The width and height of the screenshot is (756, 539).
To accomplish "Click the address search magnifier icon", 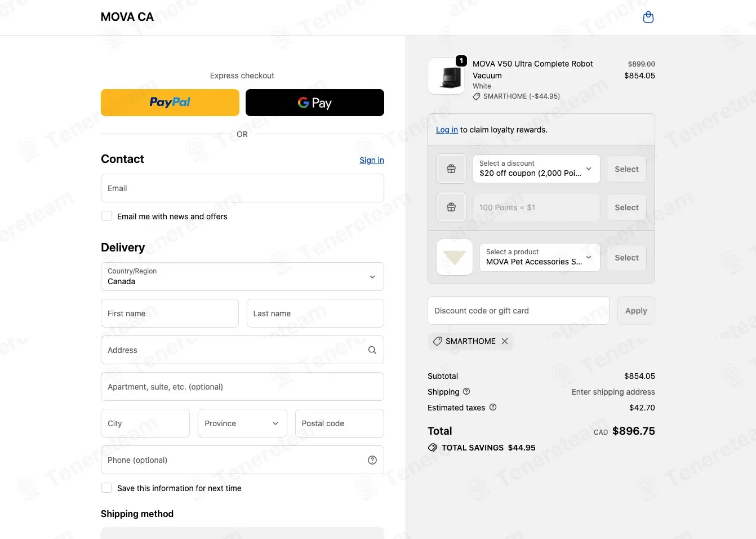I will pyautogui.click(x=372, y=350).
